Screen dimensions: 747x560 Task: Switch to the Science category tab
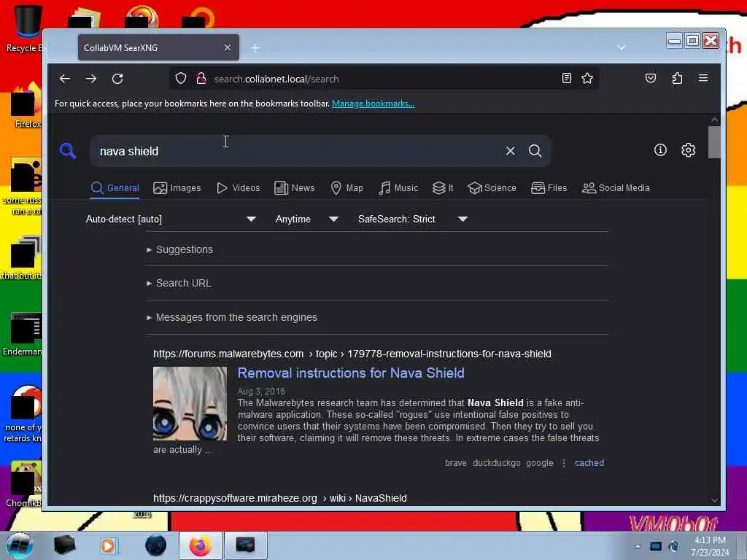[x=492, y=188]
